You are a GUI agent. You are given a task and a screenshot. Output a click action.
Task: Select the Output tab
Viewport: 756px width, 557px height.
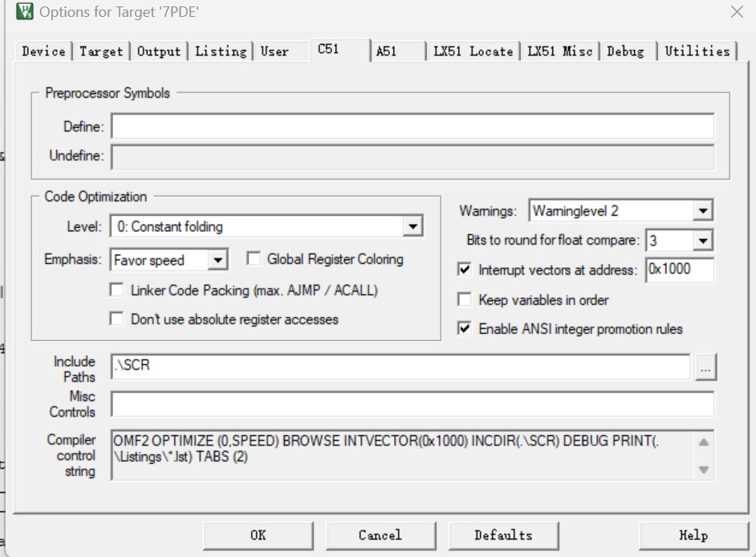pos(159,51)
